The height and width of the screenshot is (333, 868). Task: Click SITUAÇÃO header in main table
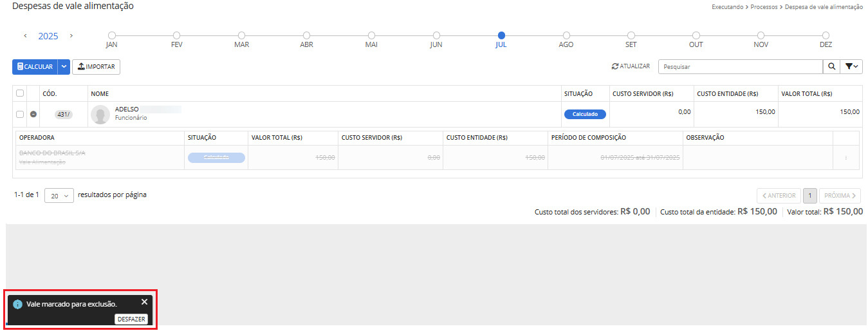point(578,94)
